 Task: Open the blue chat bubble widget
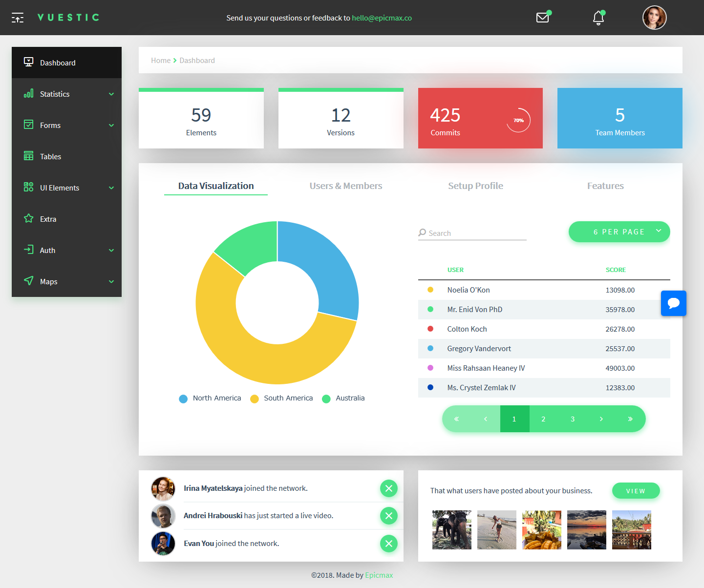coord(674,303)
